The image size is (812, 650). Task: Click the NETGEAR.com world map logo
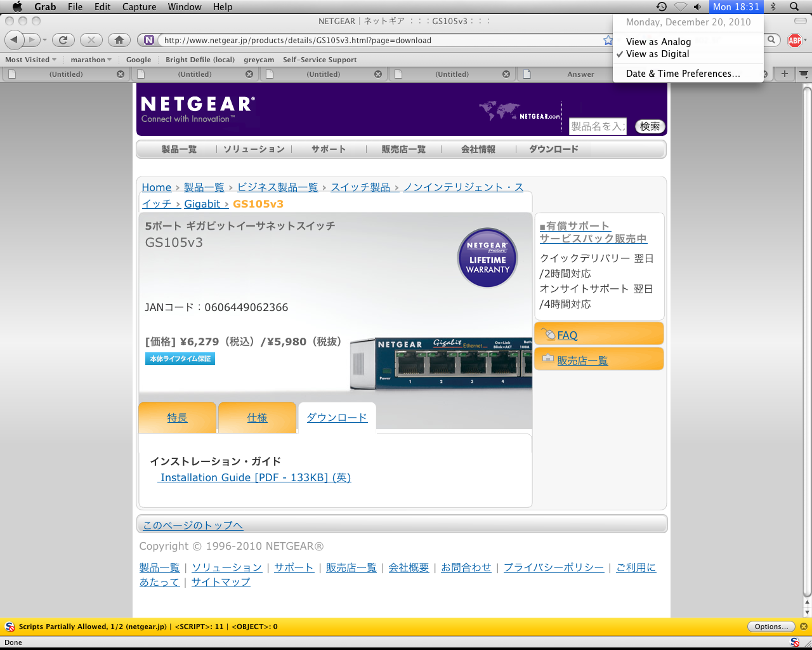(x=520, y=111)
